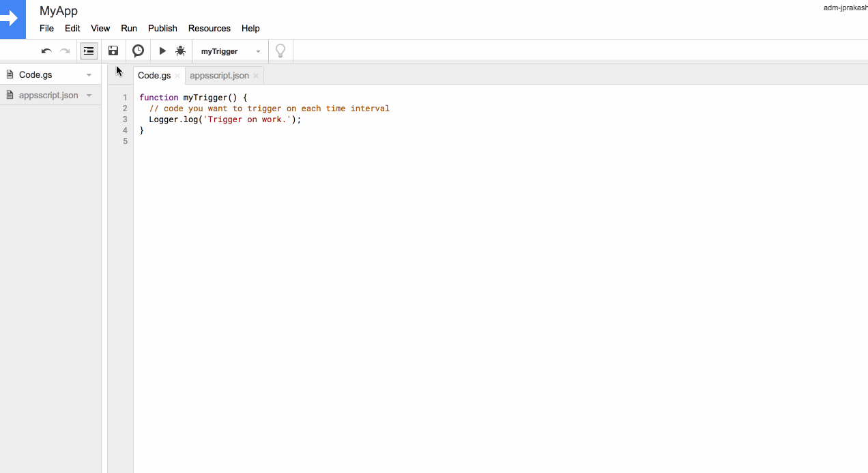Open the appsscript.json options dropdown arrow
868x473 pixels.
tap(89, 95)
